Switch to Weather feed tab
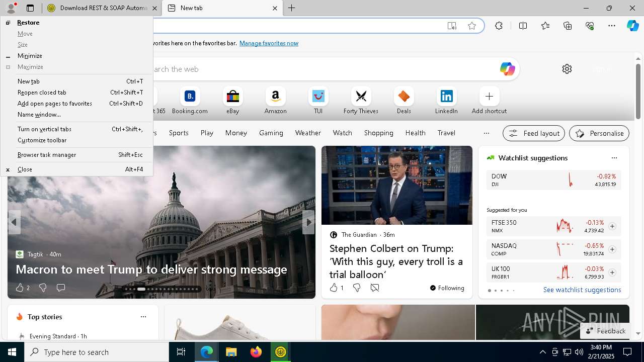The width and height of the screenshot is (644, 362). (308, 133)
